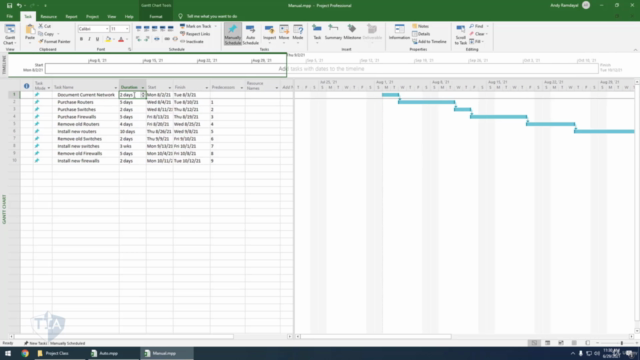Expand Mark on Track dropdown arrow
Image resolution: width=640 pixels, height=360 pixels.
216,26
